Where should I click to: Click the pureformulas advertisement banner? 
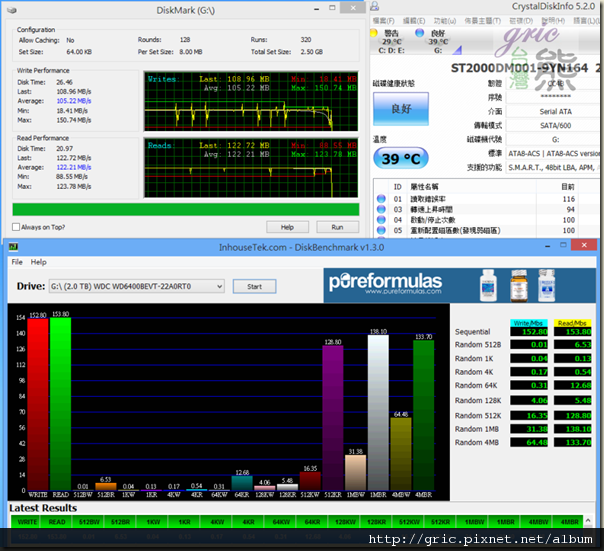click(x=459, y=287)
